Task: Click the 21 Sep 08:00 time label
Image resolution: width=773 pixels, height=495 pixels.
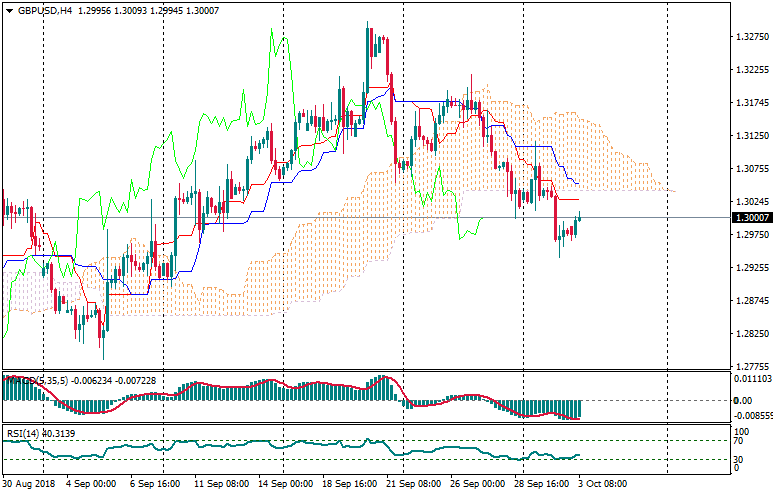Action: 412,483
